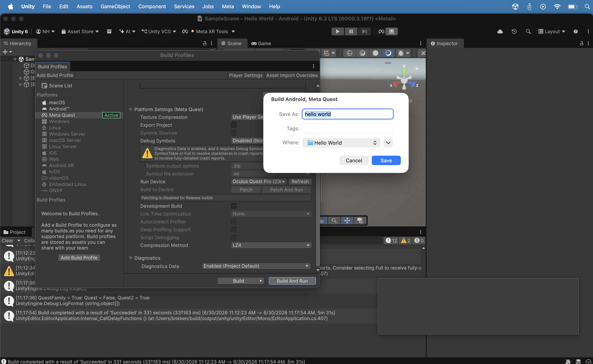593x364 pixels.
Task: Click the Save As filename field
Action: pyautogui.click(x=348, y=114)
